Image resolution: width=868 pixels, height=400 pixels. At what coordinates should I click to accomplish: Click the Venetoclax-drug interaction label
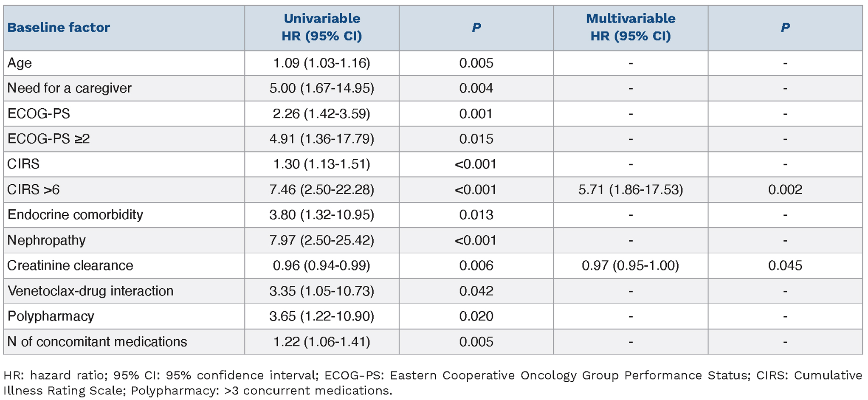(90, 291)
